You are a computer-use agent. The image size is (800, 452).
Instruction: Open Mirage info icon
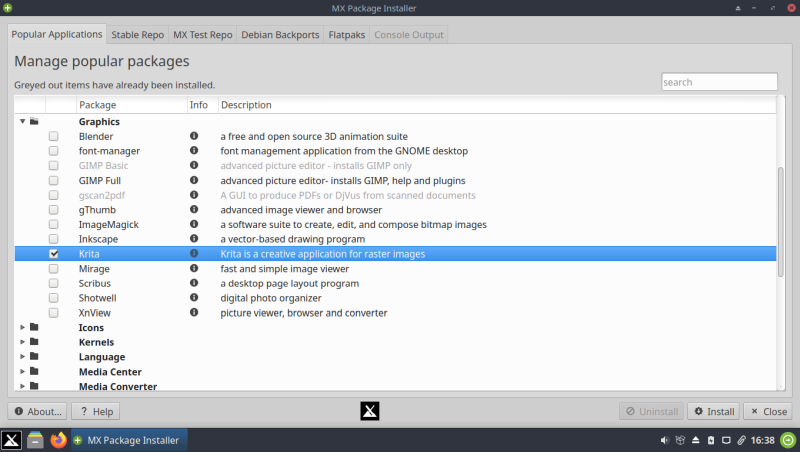[x=194, y=268]
